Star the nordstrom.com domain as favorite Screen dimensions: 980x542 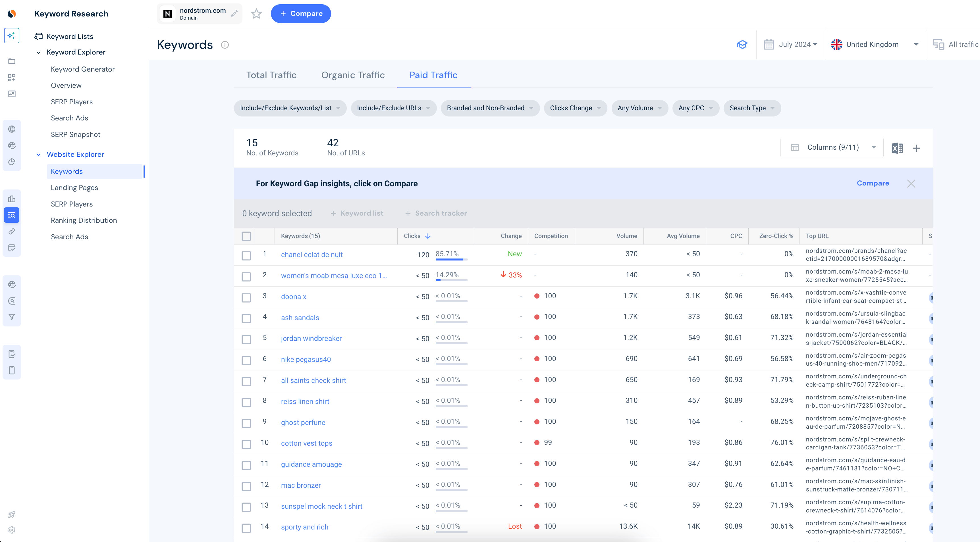256,13
